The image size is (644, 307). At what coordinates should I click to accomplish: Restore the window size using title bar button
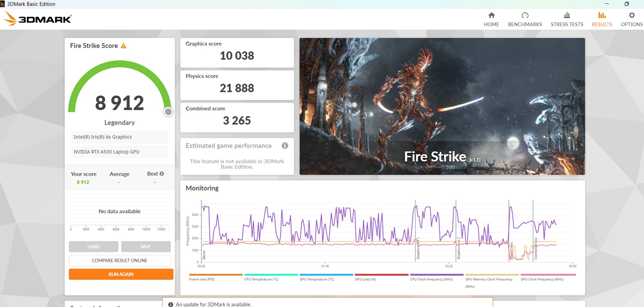626,4
